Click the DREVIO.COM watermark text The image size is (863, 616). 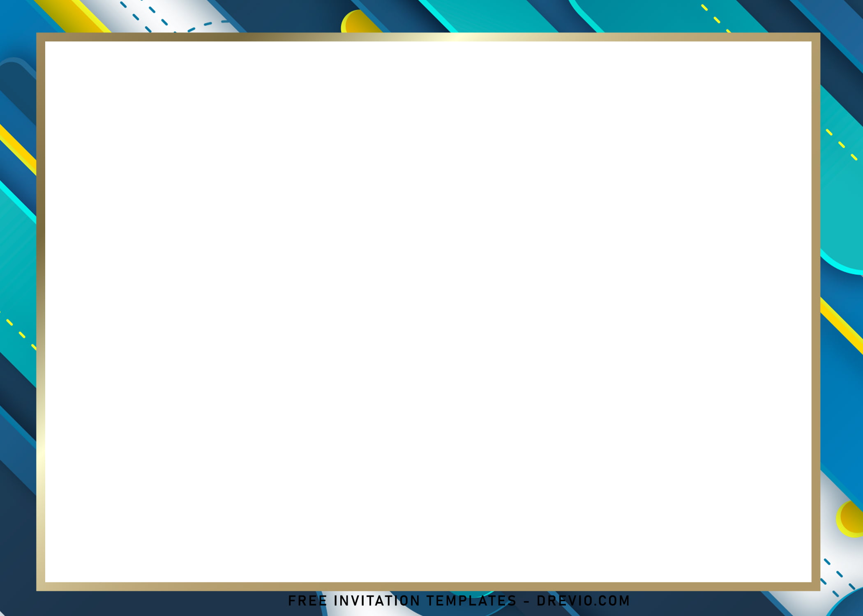coord(583,601)
